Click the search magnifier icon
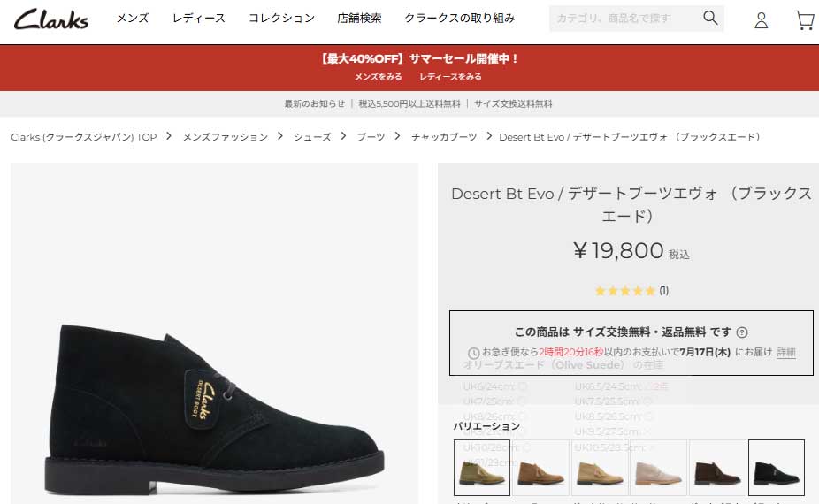The width and height of the screenshot is (819, 504). (710, 18)
